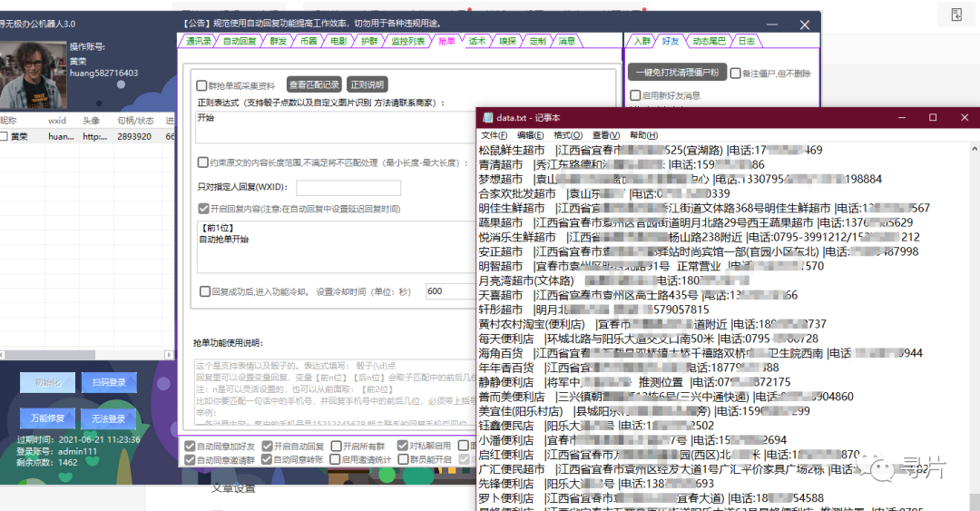
Task: Uncheck 自动同意转账 checkbox
Action: pos(268,459)
